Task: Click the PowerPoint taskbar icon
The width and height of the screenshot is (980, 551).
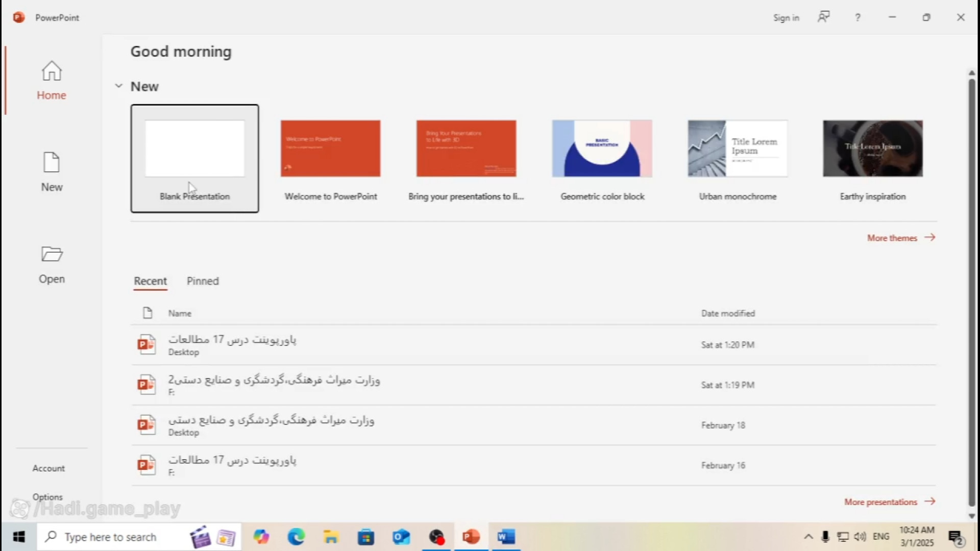Action: coord(471,537)
